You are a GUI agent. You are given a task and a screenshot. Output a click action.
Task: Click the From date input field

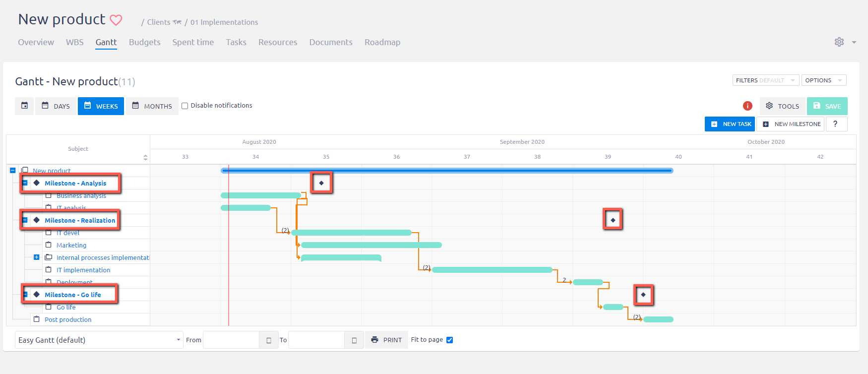(231, 340)
